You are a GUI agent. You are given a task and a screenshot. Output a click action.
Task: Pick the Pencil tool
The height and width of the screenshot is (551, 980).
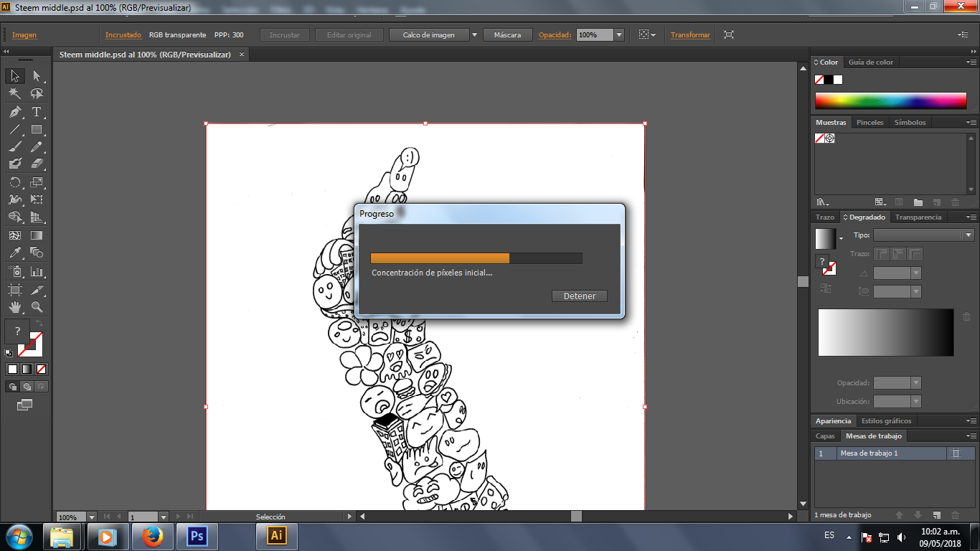37,147
